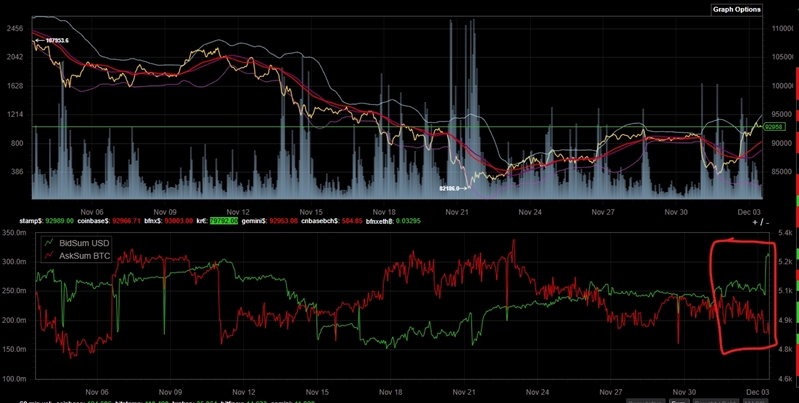799x403 pixels.
Task: Select the bfnxeth฿ 0.03295 ticker value
Action: coord(406,221)
